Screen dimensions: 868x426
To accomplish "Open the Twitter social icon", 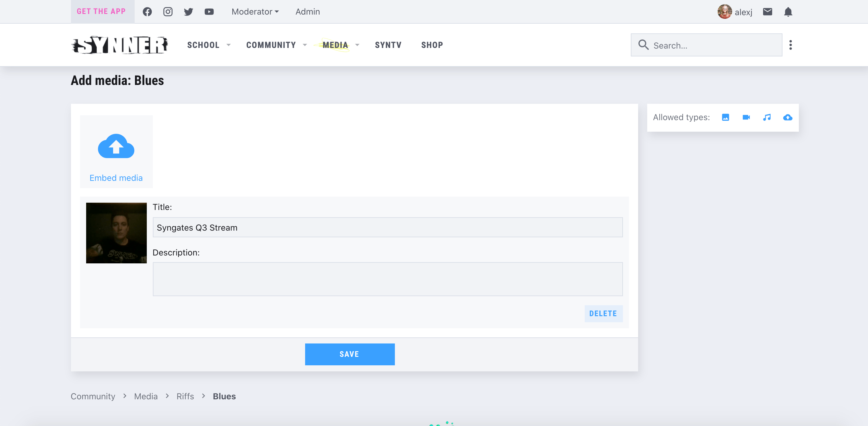I will 188,12.
